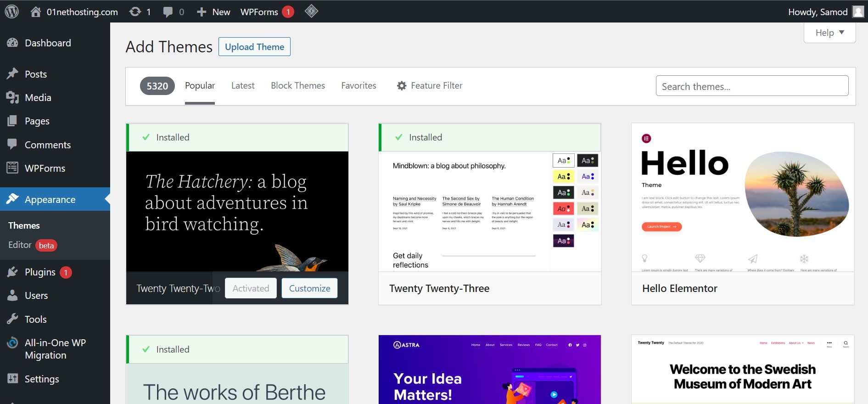This screenshot has height=404, width=868.
Task: Open the Astra theme screenshot
Action: (490, 370)
